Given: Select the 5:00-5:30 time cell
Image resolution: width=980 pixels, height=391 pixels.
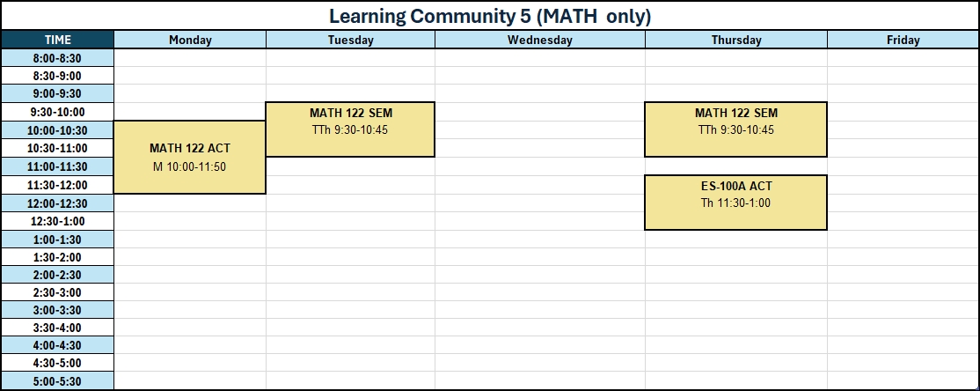Looking at the screenshot, I should click(57, 381).
